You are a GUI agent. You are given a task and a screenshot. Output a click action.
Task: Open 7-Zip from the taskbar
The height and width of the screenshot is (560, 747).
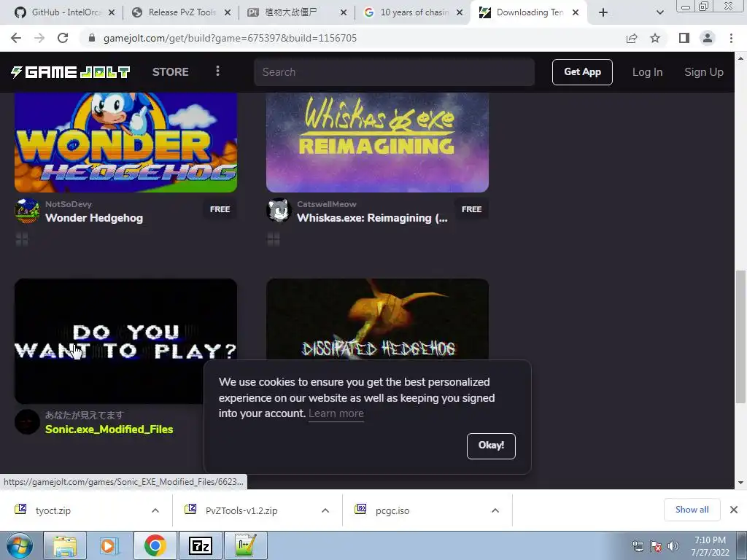tap(200, 545)
